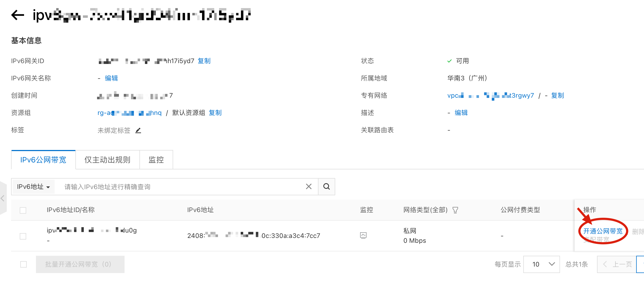Edit the IPv6 gateway name
Screen dimensions: 644x307
pos(111,78)
